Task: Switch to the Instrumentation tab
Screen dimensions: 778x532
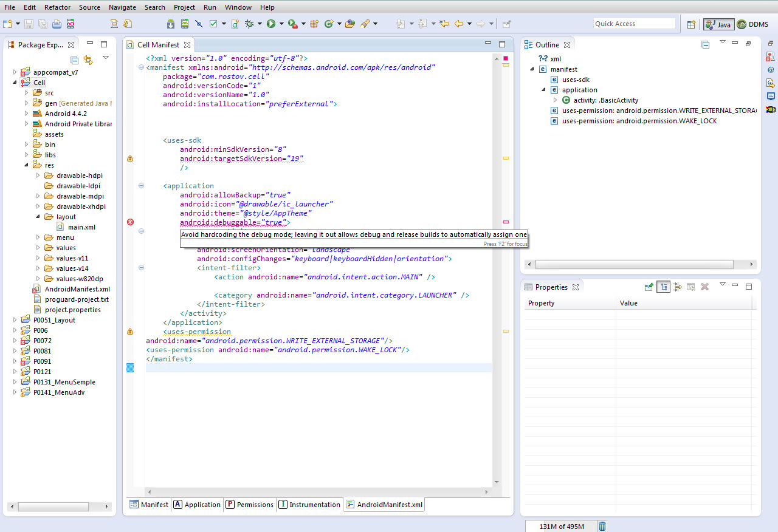Action: tap(309, 505)
